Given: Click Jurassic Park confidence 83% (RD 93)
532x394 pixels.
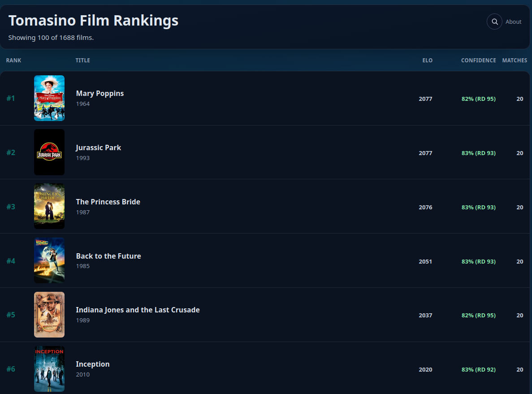Looking at the screenshot, I should click(478, 153).
